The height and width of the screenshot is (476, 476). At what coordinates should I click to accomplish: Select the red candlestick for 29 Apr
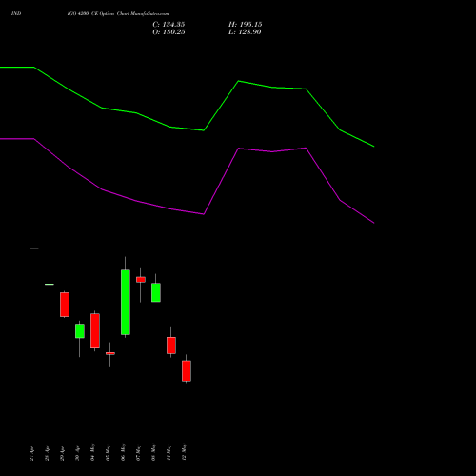[65, 305]
